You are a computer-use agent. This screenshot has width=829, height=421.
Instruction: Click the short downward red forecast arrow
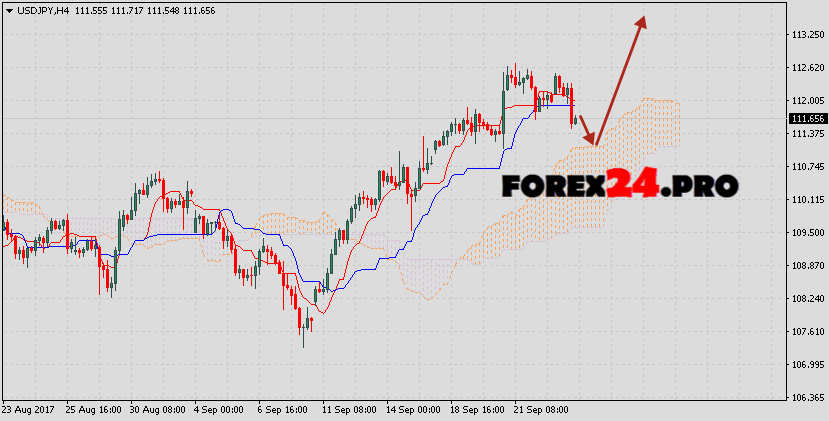(587, 128)
